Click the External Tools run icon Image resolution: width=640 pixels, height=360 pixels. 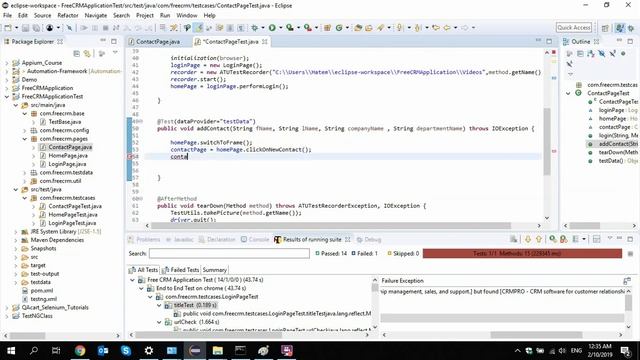point(308,28)
